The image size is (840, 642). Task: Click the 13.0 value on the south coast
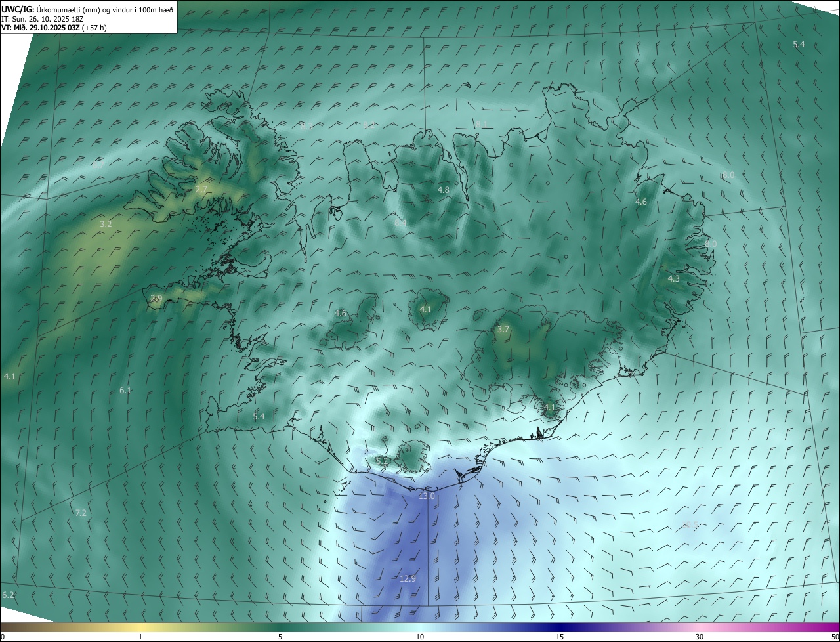(x=427, y=496)
